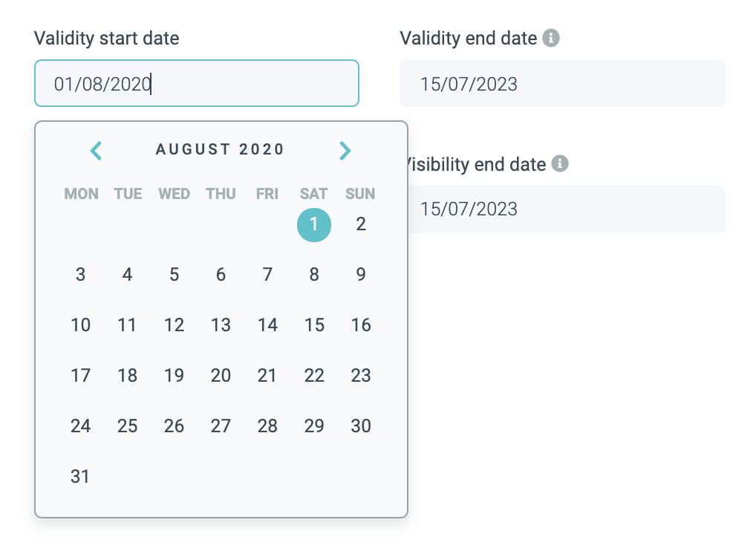Image resolution: width=756 pixels, height=560 pixels.
Task: Pick August 30 in the calendar
Action: point(361,426)
